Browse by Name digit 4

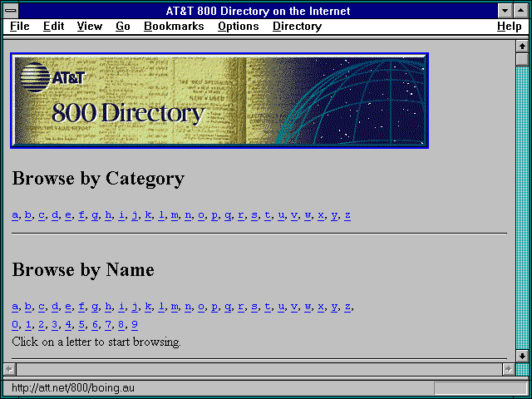pyautogui.click(x=68, y=325)
